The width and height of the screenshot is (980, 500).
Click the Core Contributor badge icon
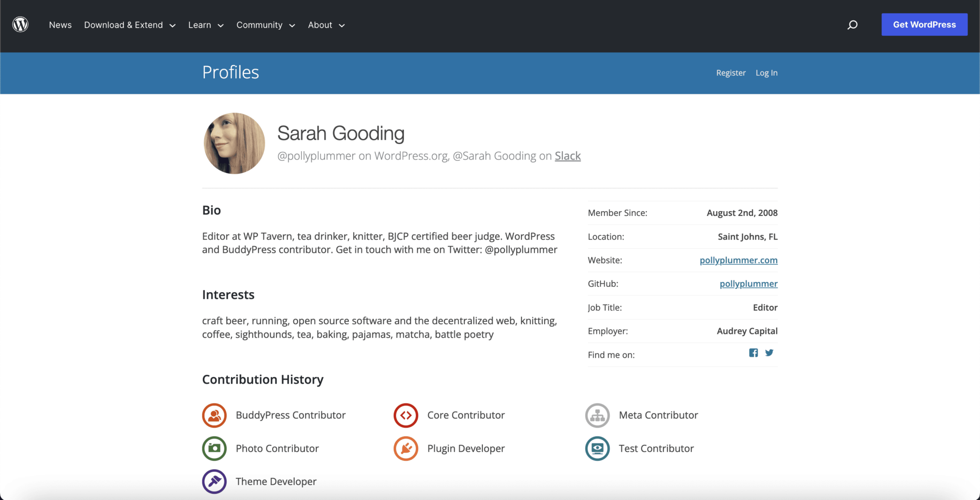tap(406, 415)
